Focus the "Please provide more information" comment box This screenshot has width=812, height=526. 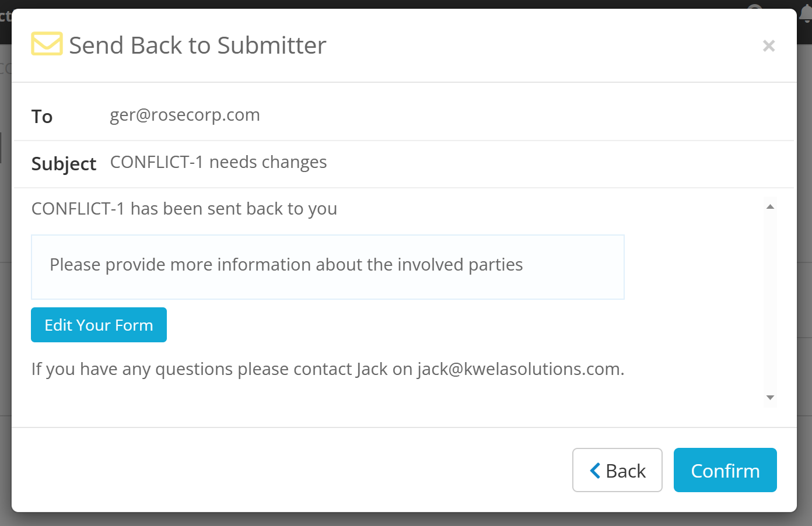tap(328, 267)
